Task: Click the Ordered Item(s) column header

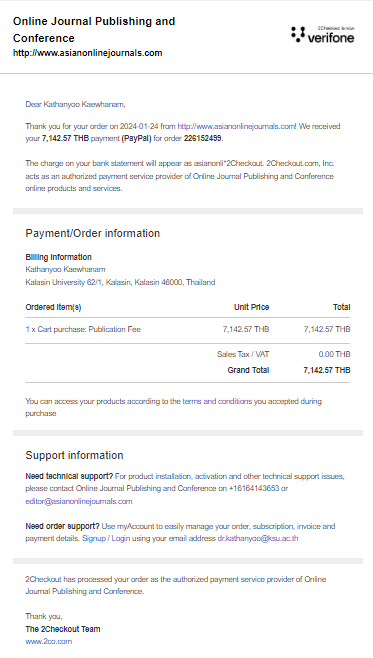Action: click(x=53, y=307)
